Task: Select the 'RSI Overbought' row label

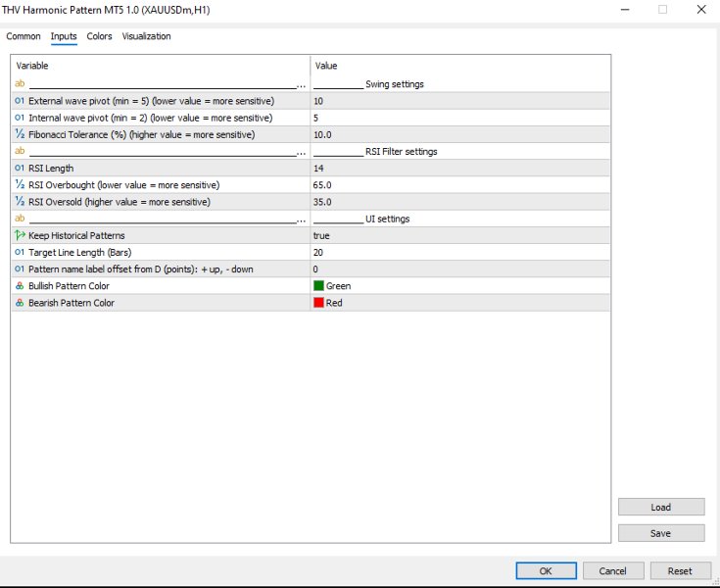Action: point(124,185)
